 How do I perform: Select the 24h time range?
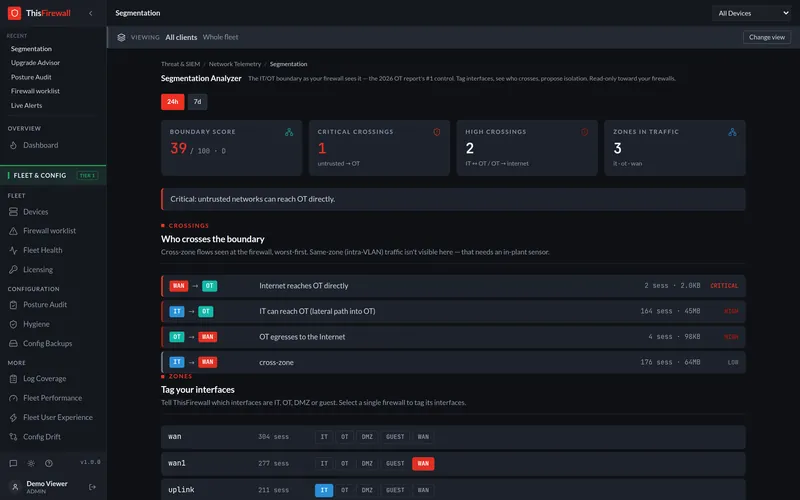point(172,102)
